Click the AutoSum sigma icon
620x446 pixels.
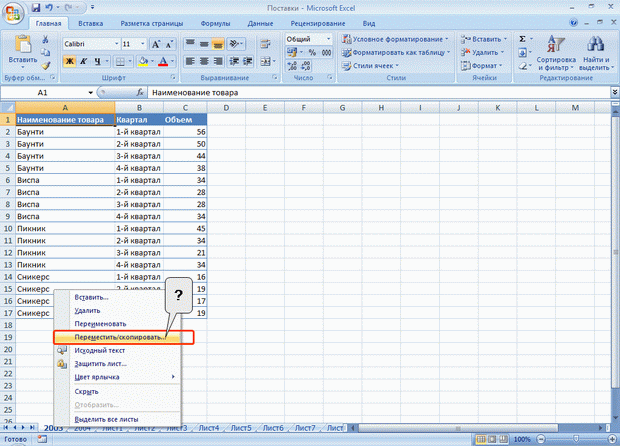[x=522, y=39]
